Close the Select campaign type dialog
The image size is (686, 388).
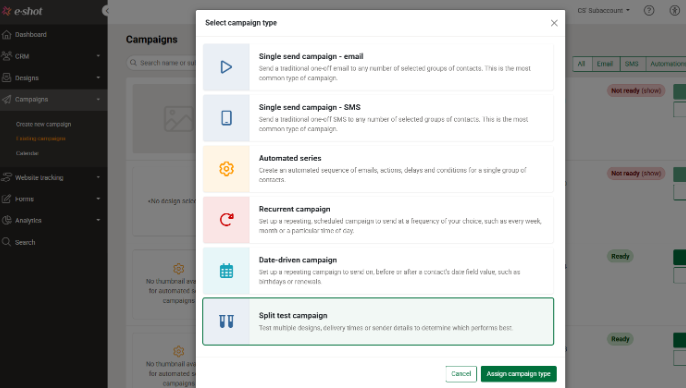tap(554, 23)
